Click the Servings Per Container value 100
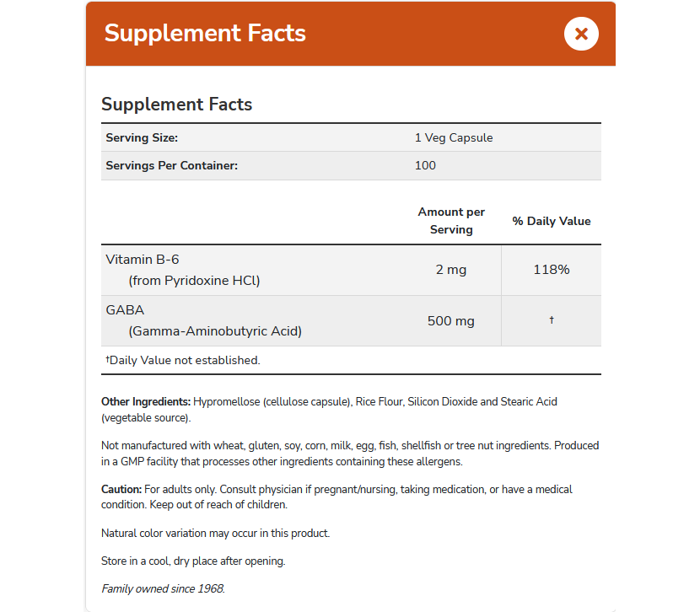This screenshot has width=700, height=612. (425, 165)
